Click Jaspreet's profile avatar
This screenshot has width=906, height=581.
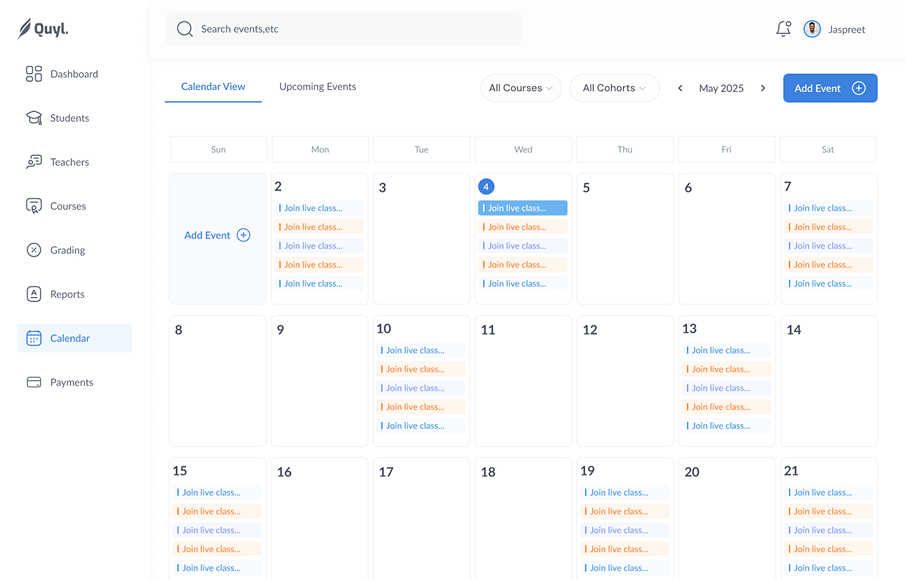(x=812, y=29)
